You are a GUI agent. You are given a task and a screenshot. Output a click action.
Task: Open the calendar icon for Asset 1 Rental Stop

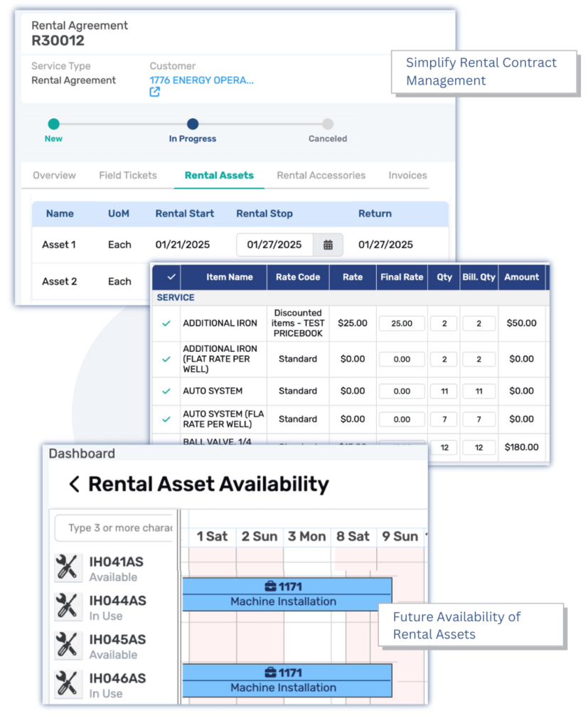[x=327, y=243]
